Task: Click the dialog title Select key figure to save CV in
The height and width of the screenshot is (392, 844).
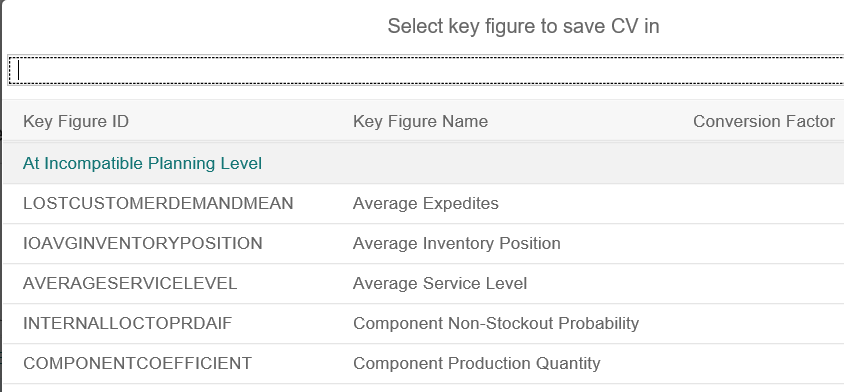Action: 523,26
